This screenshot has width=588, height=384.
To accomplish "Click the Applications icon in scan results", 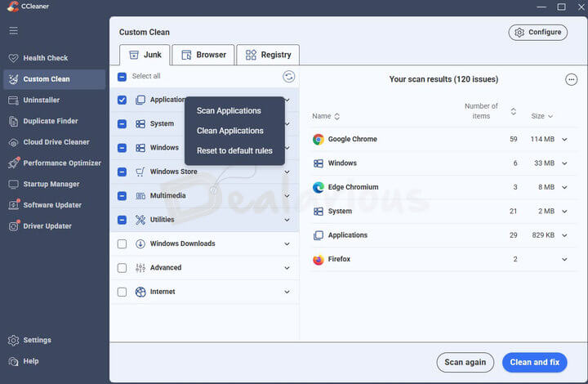I will 318,235.
